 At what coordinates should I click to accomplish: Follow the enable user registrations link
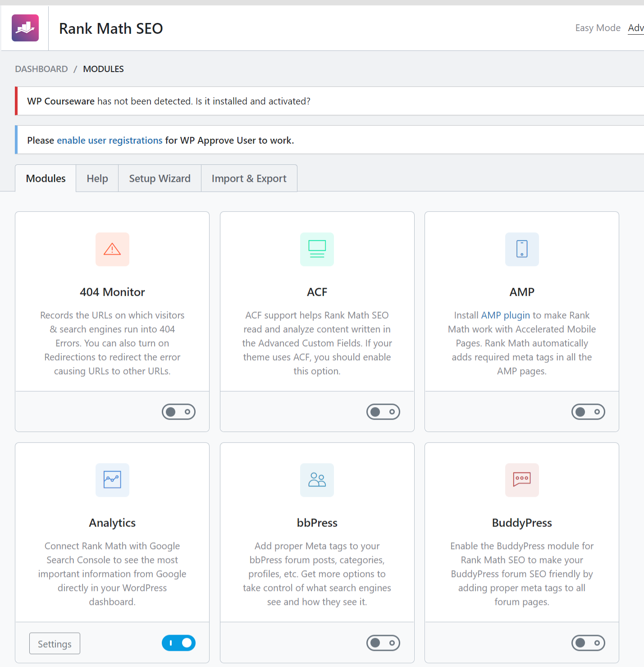[110, 141]
